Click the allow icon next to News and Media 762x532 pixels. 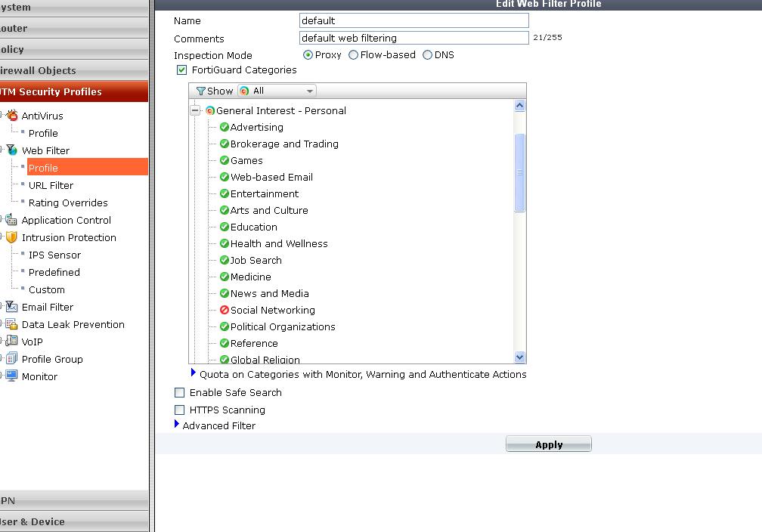(224, 293)
